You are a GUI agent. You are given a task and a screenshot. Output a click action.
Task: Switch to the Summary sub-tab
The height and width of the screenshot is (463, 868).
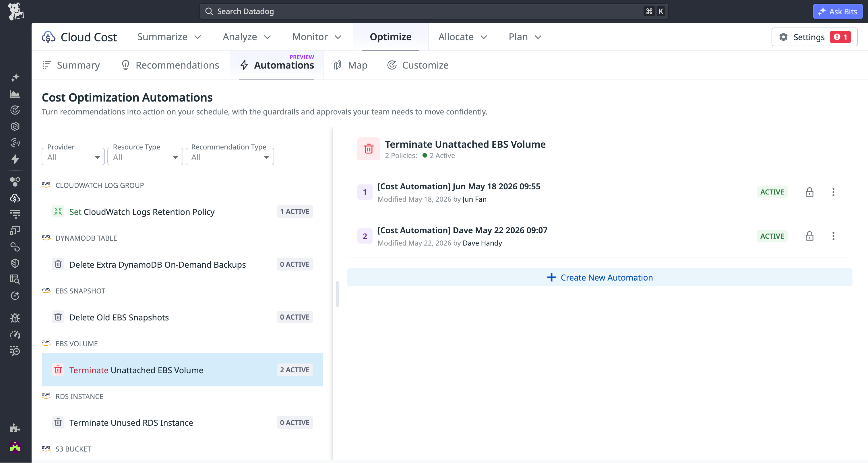pos(71,65)
